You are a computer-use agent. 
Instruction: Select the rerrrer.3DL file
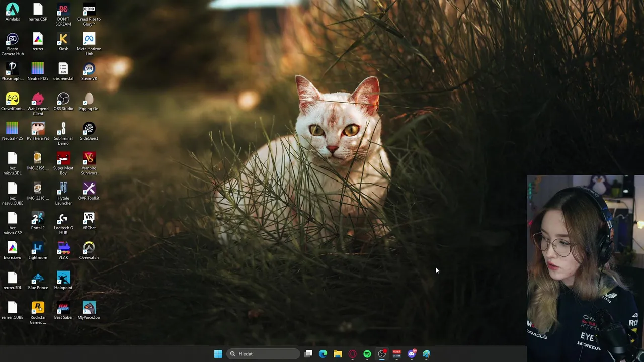coord(13,281)
